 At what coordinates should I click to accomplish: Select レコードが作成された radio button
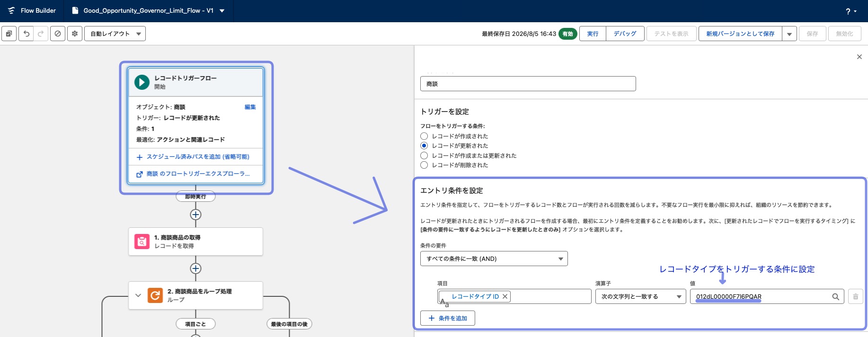(x=424, y=136)
